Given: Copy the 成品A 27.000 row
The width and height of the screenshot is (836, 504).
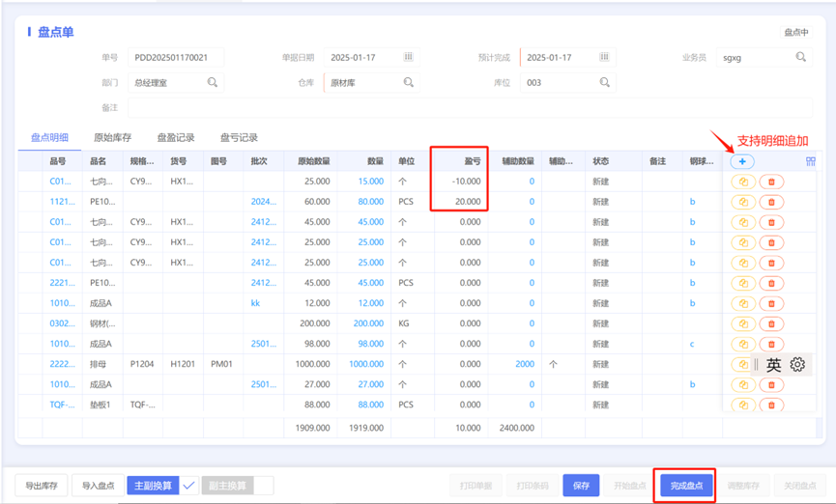Looking at the screenshot, I should (x=743, y=384).
